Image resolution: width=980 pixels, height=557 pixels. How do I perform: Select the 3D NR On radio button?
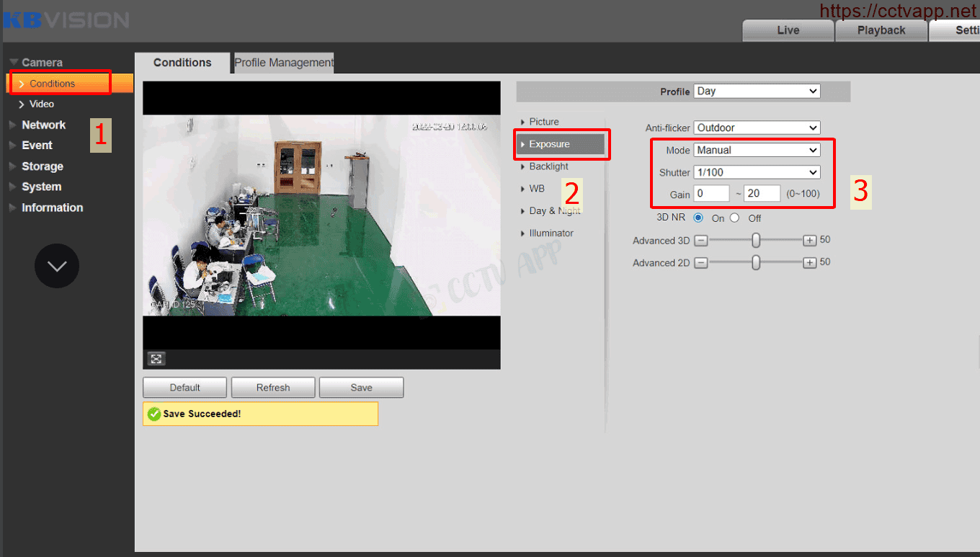coord(698,218)
